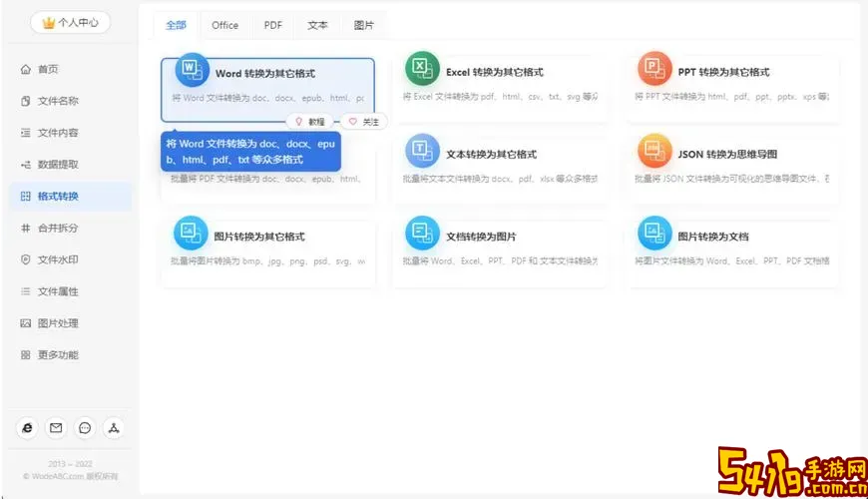868x499 pixels.
Task: Click the 文档转换为图片 icon
Action: coord(422,233)
